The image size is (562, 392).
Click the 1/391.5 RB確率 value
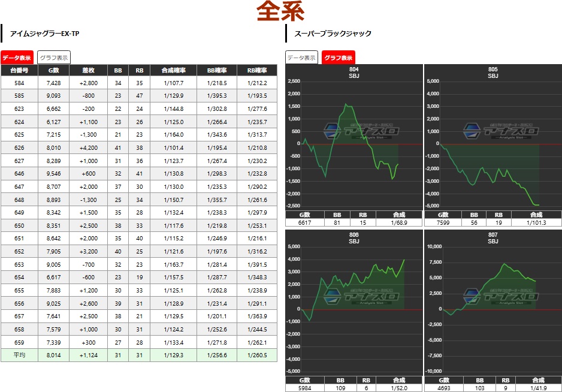(257, 265)
